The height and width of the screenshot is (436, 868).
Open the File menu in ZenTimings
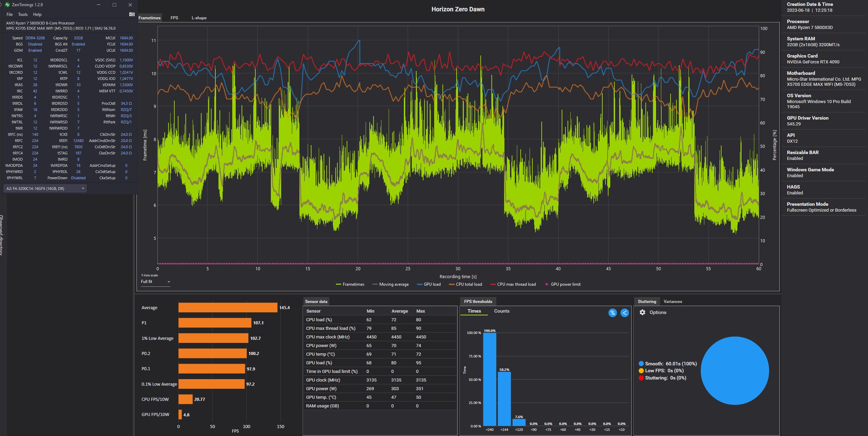pos(10,14)
